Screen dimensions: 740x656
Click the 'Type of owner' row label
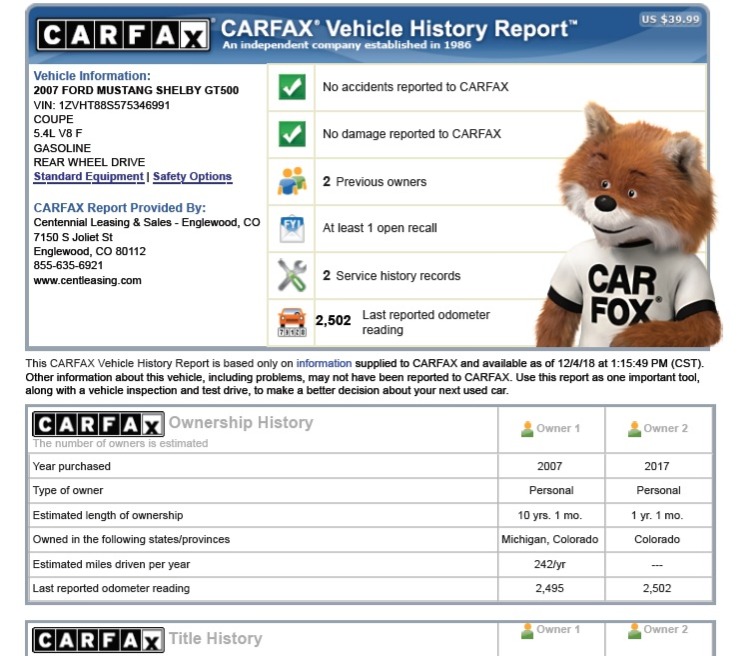click(68, 490)
